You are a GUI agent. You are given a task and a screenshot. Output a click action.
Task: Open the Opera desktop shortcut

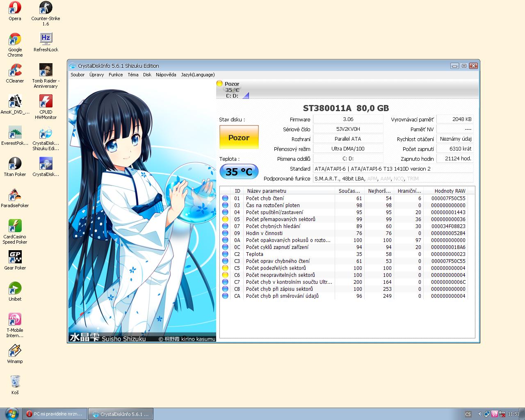[x=15, y=11]
